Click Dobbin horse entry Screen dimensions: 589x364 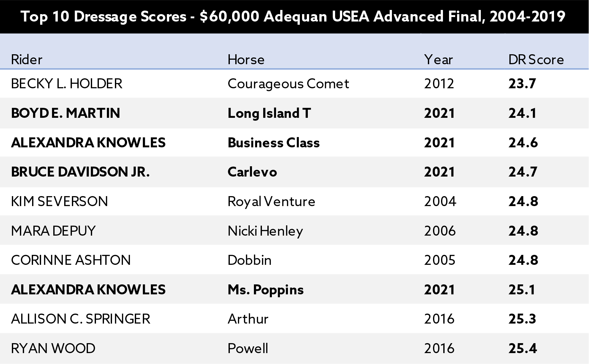[249, 260]
